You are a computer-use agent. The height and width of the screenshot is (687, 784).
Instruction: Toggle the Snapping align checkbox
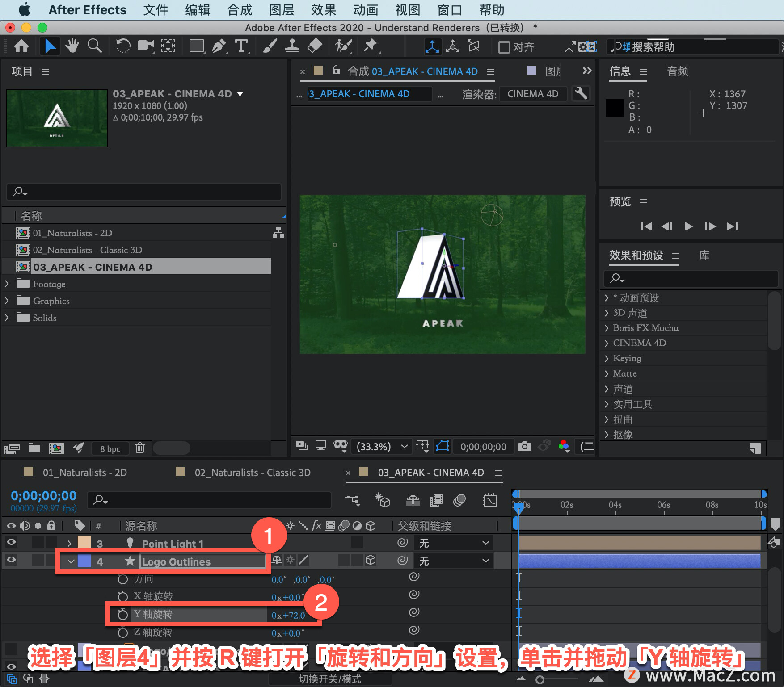pyautogui.click(x=504, y=47)
